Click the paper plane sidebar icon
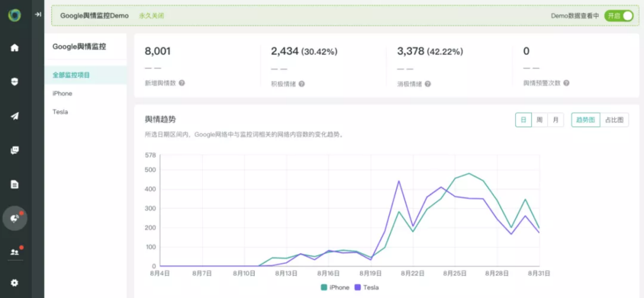Viewport: 644px width, 298px height. coord(15,116)
